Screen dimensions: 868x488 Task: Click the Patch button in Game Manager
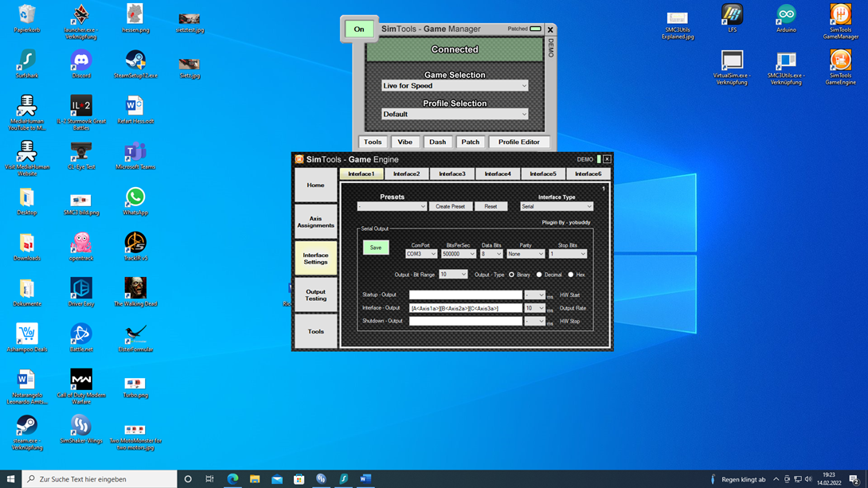(470, 142)
